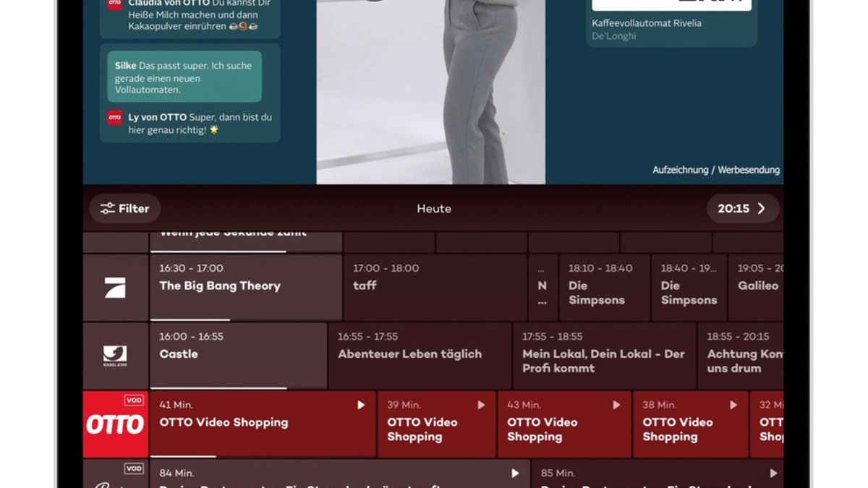Expand the chevron next to 20:15
868x488 pixels.
point(762,208)
